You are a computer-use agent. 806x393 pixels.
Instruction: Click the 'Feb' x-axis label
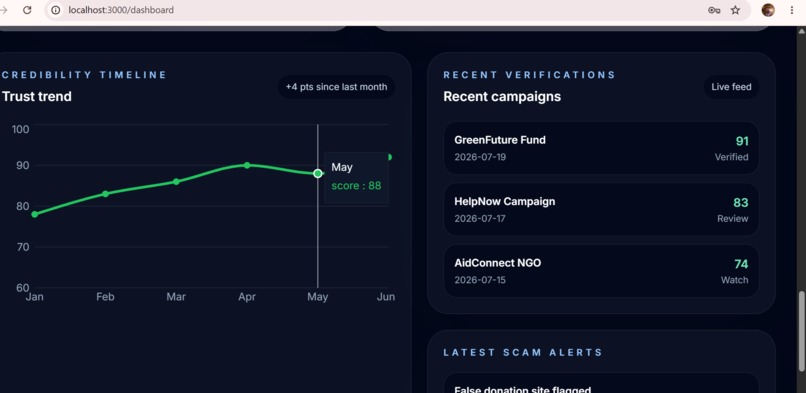pyautogui.click(x=105, y=297)
